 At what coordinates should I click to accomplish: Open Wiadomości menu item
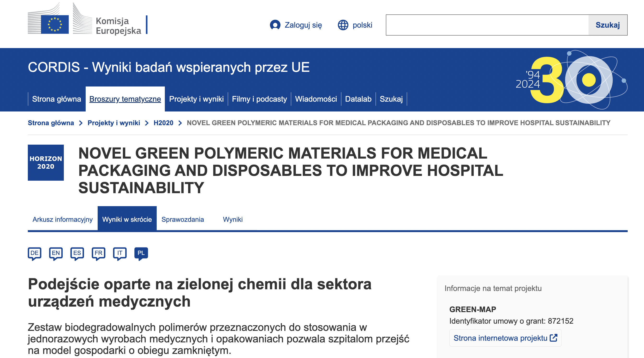pos(316,99)
